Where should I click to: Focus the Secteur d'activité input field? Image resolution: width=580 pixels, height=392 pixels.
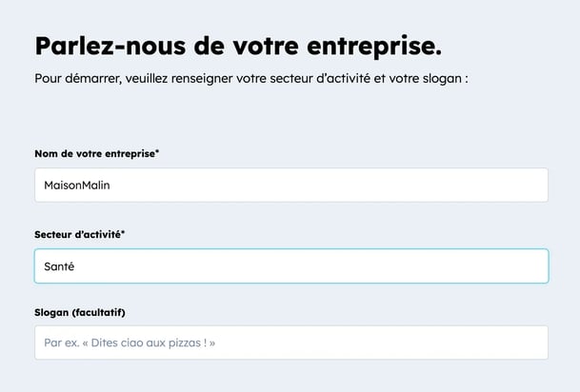pyautogui.click(x=290, y=266)
